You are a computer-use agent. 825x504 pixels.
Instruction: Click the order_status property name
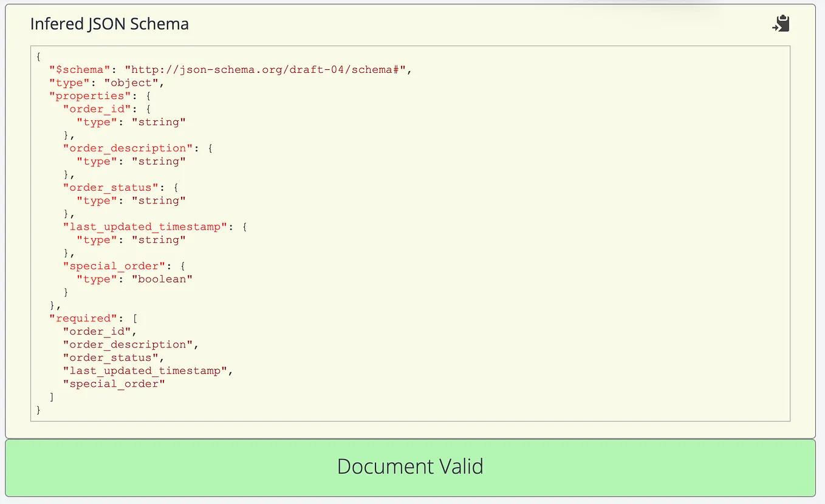coord(111,187)
